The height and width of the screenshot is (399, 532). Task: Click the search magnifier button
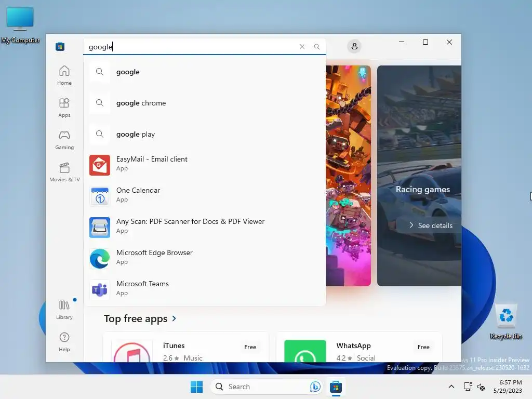click(316, 46)
